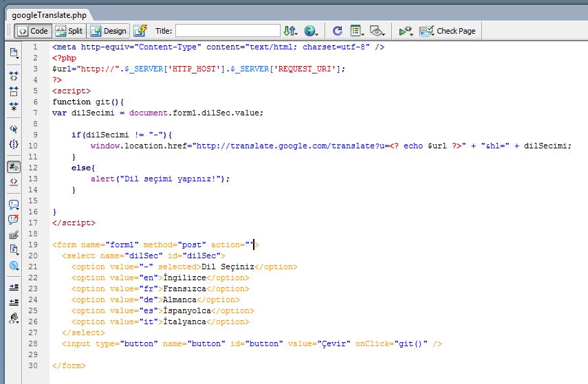The height and width of the screenshot is (384, 588).
Task: Click the 'Dil Seçiniz' option text
Action: (228, 267)
